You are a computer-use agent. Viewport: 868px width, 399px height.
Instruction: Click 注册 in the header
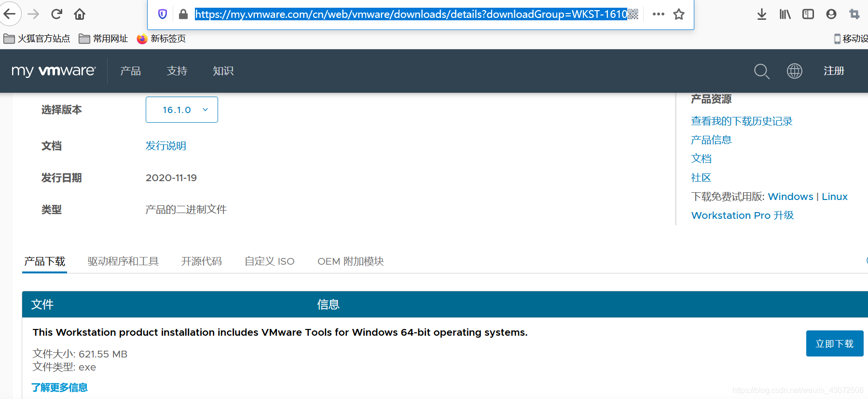834,71
